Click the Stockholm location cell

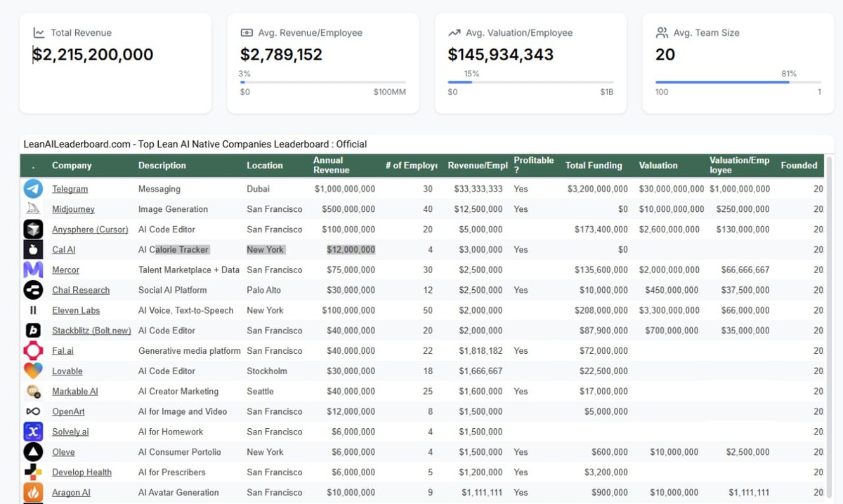tap(267, 371)
